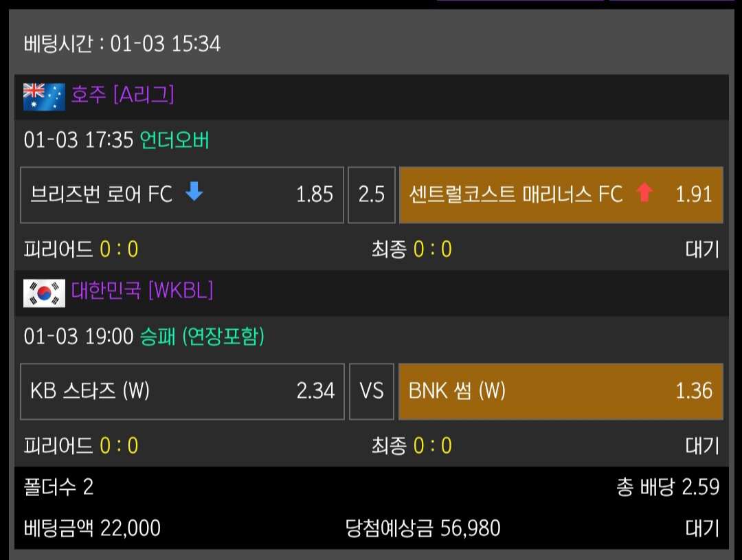Select 브리즈번 로어 FC odds 1.85

(x=182, y=195)
